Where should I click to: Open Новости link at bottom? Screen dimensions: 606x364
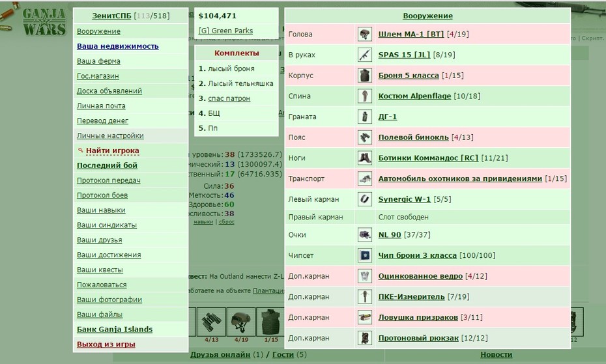[x=497, y=355]
